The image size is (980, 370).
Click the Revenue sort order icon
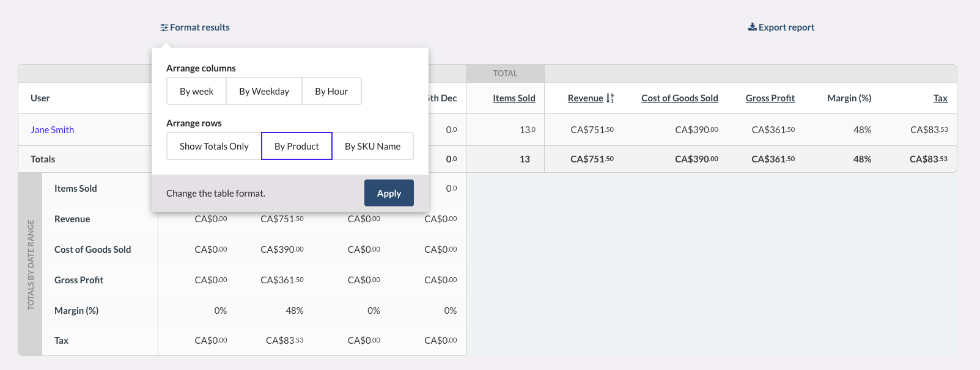610,98
